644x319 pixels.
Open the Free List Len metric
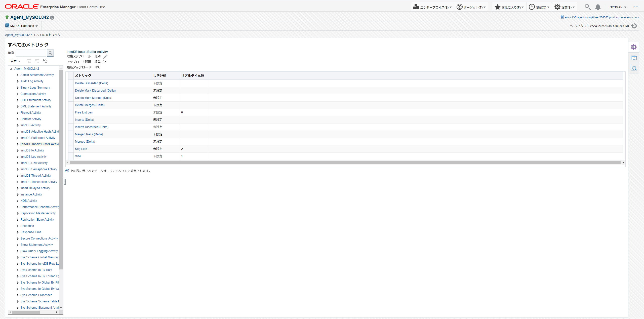click(x=84, y=112)
